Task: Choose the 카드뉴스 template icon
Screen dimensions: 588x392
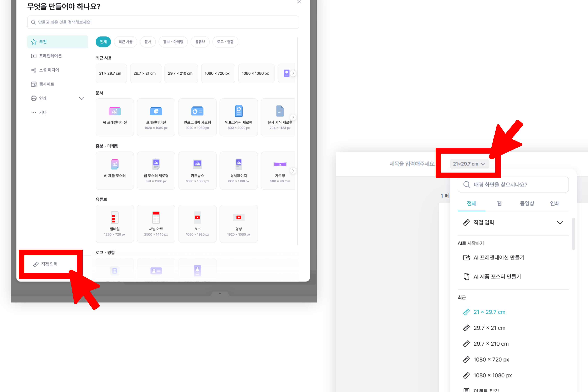Action: (197, 164)
